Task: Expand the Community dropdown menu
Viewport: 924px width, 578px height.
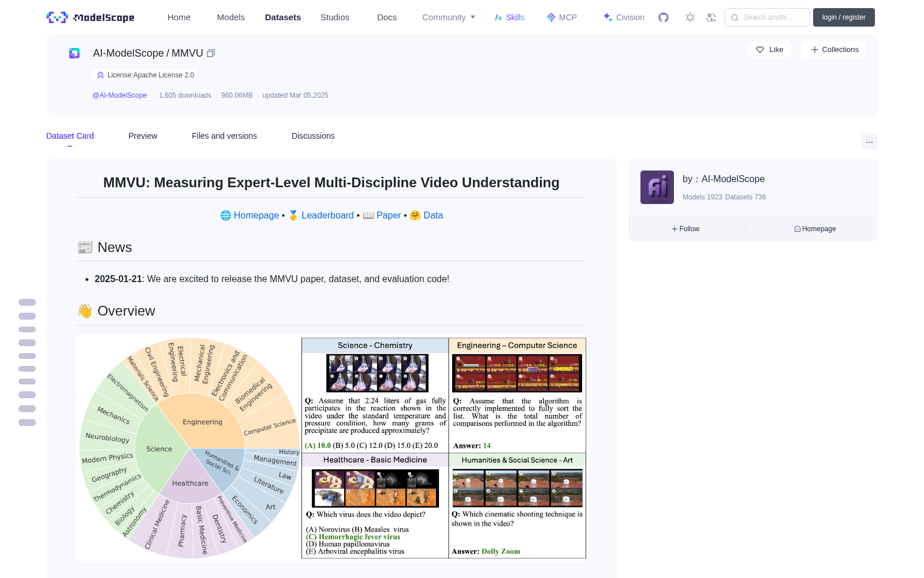Action: 449,17
